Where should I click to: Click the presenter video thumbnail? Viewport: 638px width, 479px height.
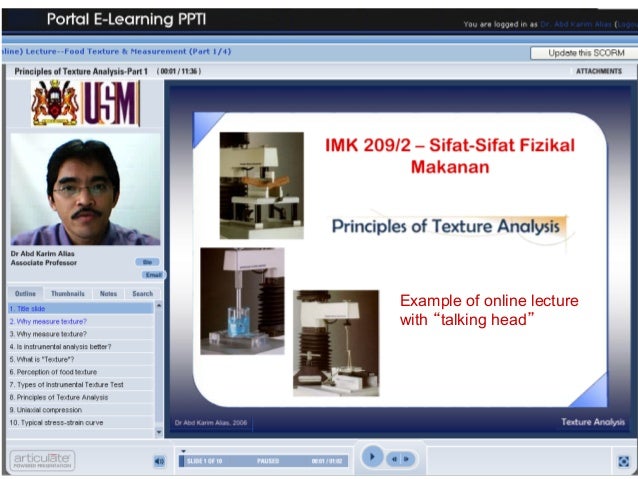(x=85, y=189)
